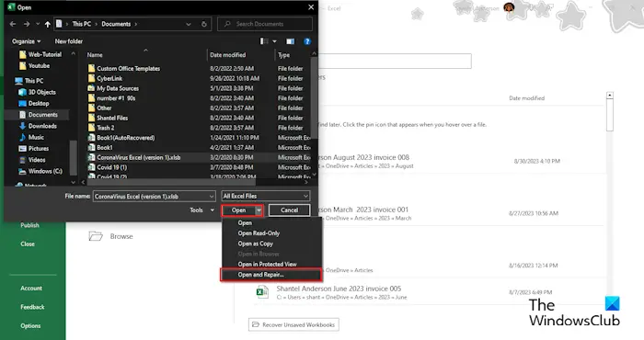This screenshot has height=340, width=644.
Task: Open Downloads in sidebar
Action: click(38, 126)
